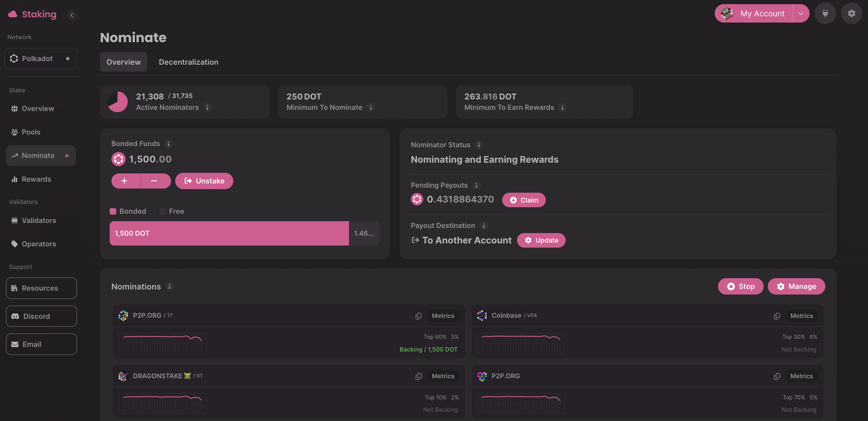The height and width of the screenshot is (421, 868).
Task: Copy P2P.ORG /17 validator address
Action: [419, 316]
